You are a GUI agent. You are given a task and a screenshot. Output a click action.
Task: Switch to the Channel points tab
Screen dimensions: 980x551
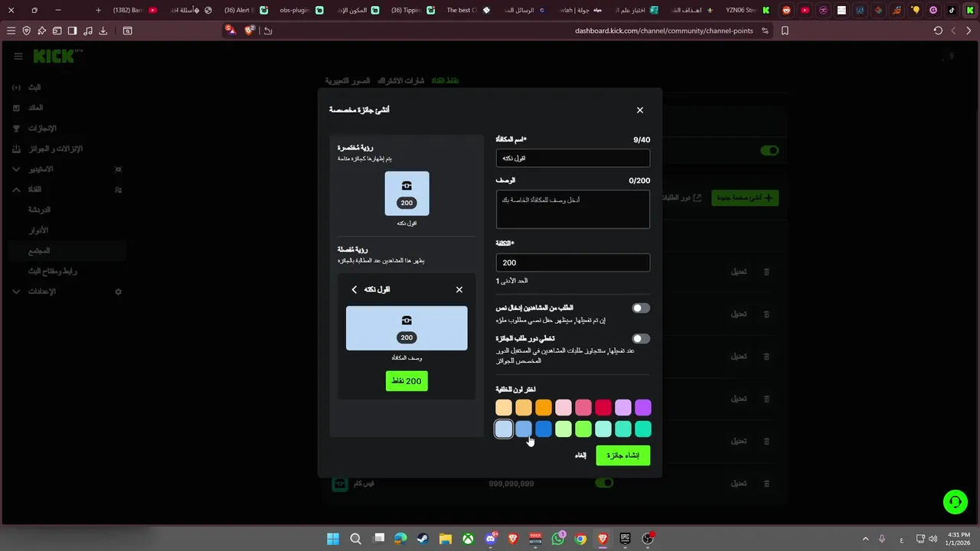[x=445, y=80]
